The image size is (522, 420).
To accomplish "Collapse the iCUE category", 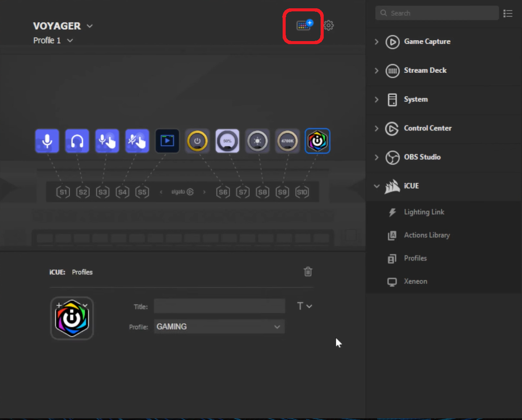I will click(377, 186).
